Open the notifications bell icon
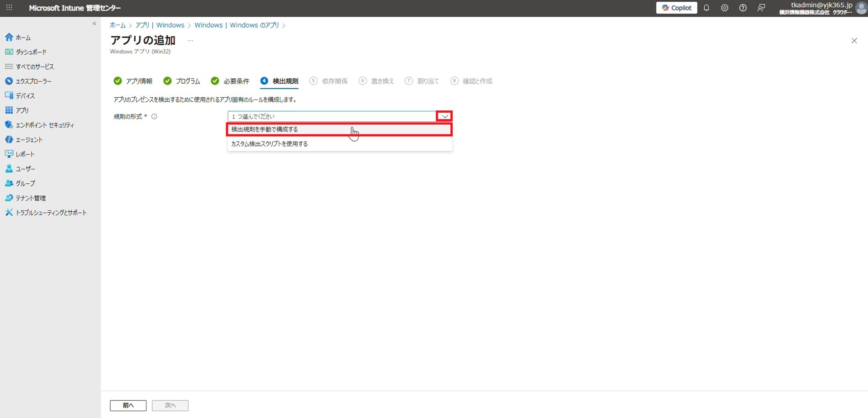The height and width of the screenshot is (418, 868). coord(706,8)
